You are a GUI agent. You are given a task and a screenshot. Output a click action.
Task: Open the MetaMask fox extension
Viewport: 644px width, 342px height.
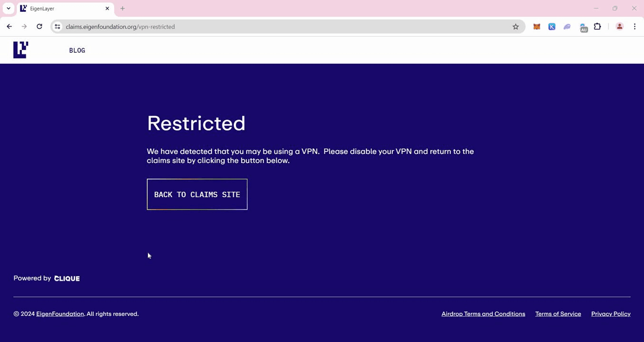coord(537,27)
